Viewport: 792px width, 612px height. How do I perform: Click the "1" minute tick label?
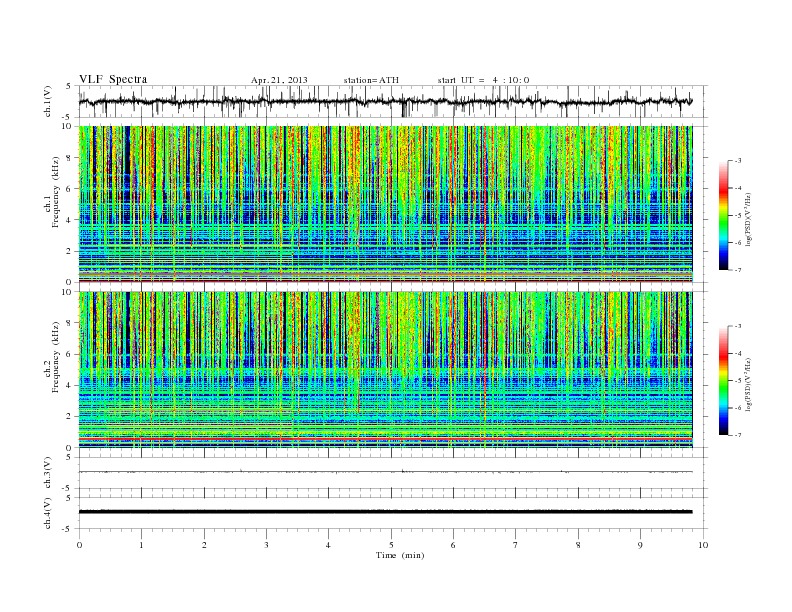[x=141, y=545]
